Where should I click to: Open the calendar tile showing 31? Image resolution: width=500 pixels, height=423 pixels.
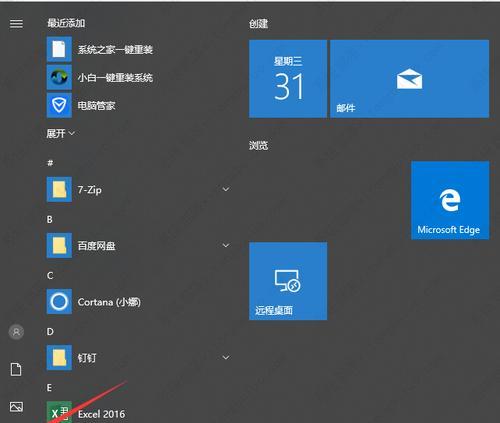tap(288, 79)
